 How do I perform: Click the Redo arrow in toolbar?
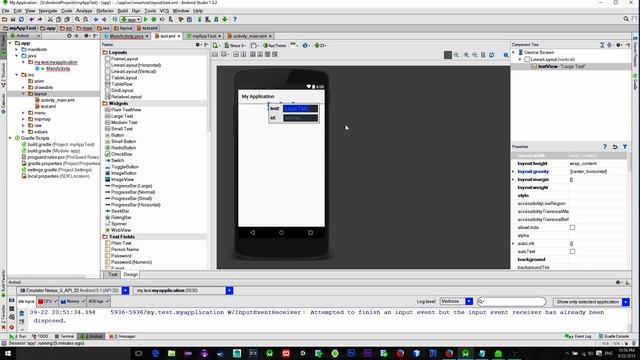pyautogui.click(x=40, y=19)
